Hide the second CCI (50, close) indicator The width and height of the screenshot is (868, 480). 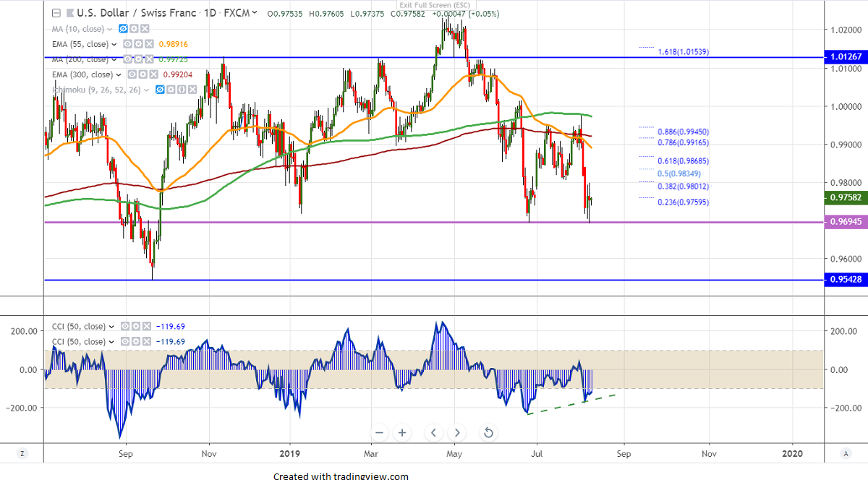click(125, 341)
